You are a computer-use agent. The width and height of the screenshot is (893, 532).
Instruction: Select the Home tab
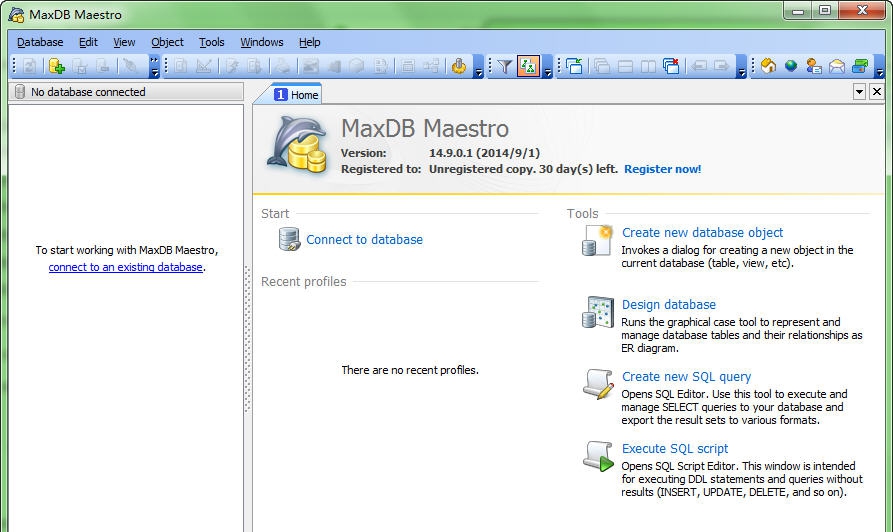coord(297,95)
